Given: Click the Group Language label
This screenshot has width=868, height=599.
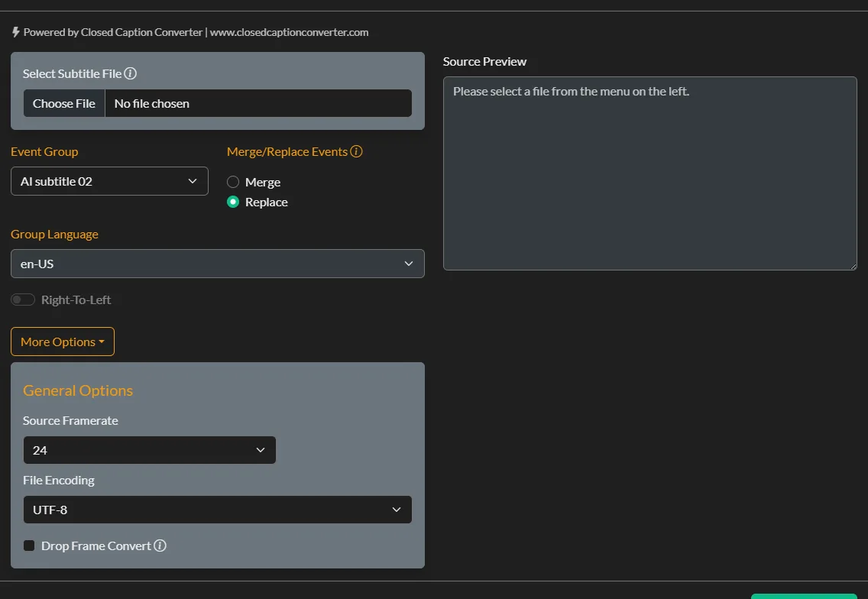Looking at the screenshot, I should (x=54, y=234).
